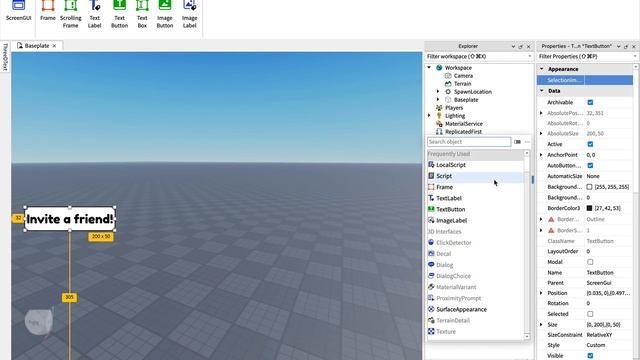640x360 pixels.
Task: Expand the Position property
Action: [x=541, y=293]
